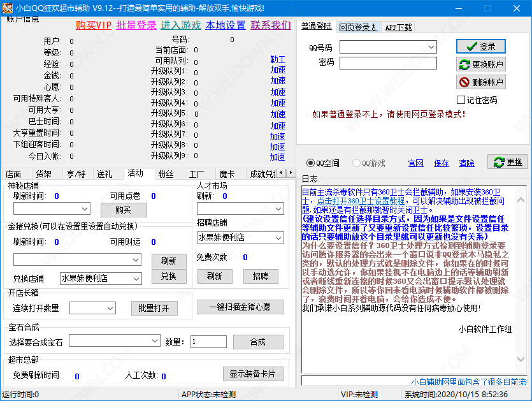Open the 神秘店铺 item dropdown

(85, 209)
